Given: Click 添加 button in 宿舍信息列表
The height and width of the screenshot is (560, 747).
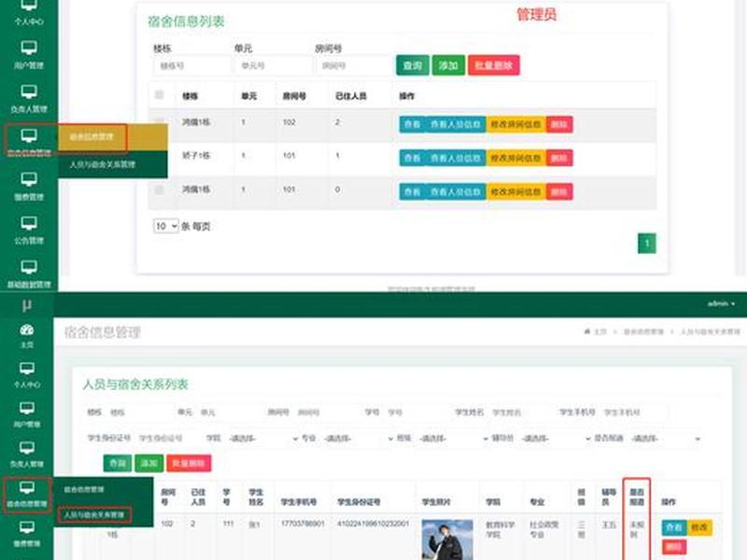Looking at the screenshot, I should click(x=448, y=65).
